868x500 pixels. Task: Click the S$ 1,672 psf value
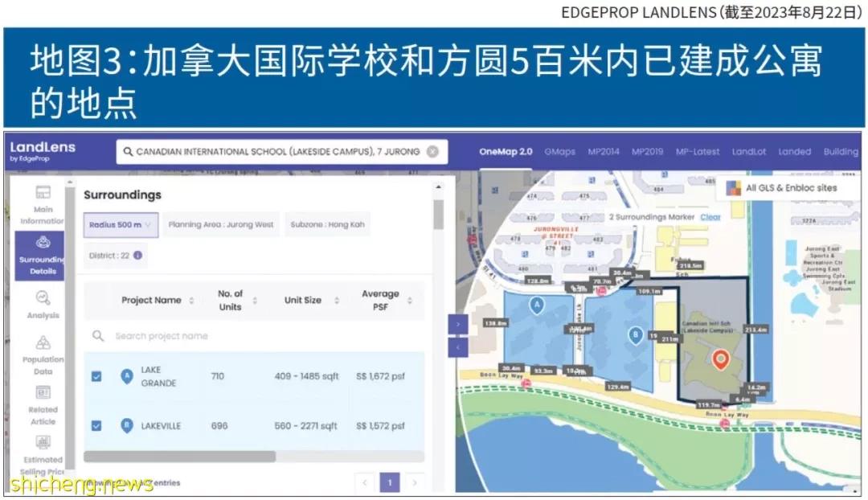coord(380,376)
